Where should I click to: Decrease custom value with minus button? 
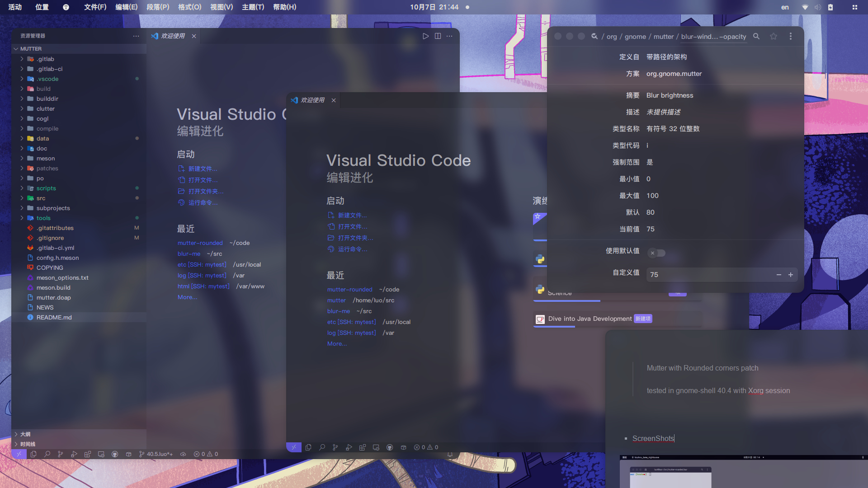point(778,275)
